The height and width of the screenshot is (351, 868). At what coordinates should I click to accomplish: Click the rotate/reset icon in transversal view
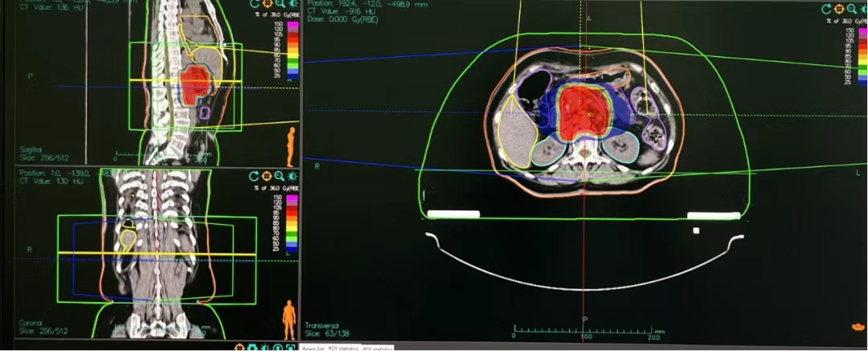click(x=826, y=9)
